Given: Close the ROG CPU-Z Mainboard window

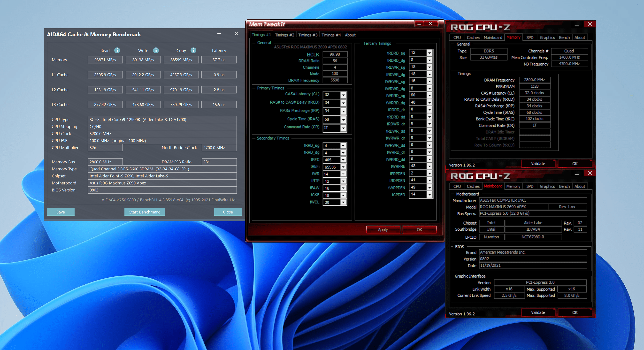Looking at the screenshot, I should click(x=590, y=173).
